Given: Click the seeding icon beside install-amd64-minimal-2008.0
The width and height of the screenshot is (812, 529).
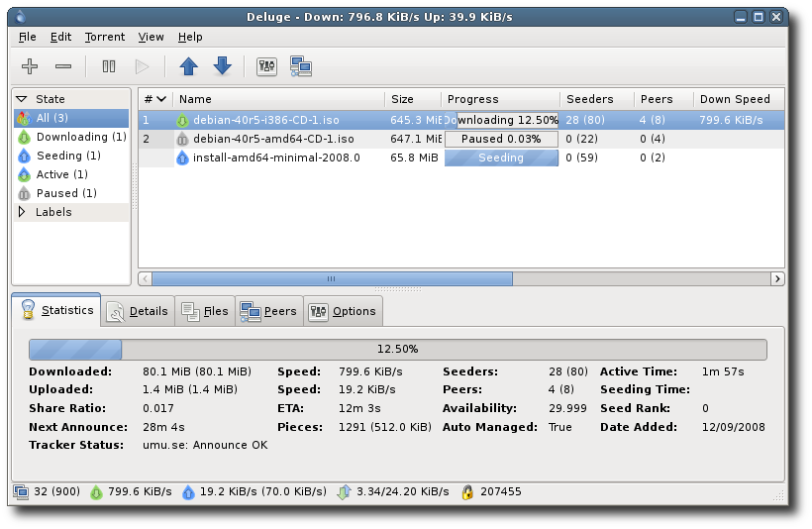Looking at the screenshot, I should click(x=182, y=158).
